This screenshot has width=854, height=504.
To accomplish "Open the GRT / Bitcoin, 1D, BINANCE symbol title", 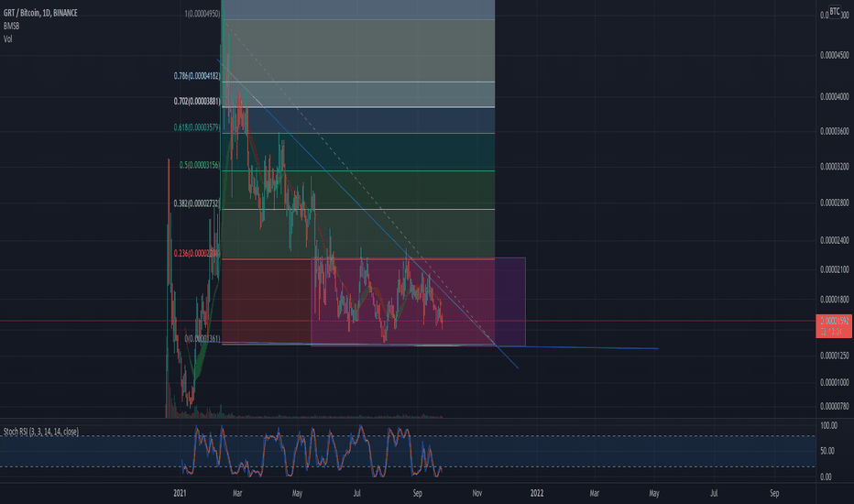I will 40,13.
